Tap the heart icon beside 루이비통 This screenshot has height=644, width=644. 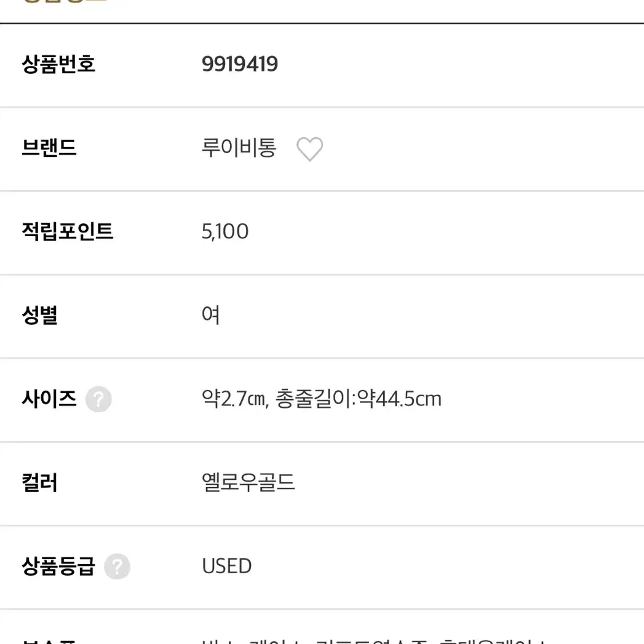[x=309, y=149]
